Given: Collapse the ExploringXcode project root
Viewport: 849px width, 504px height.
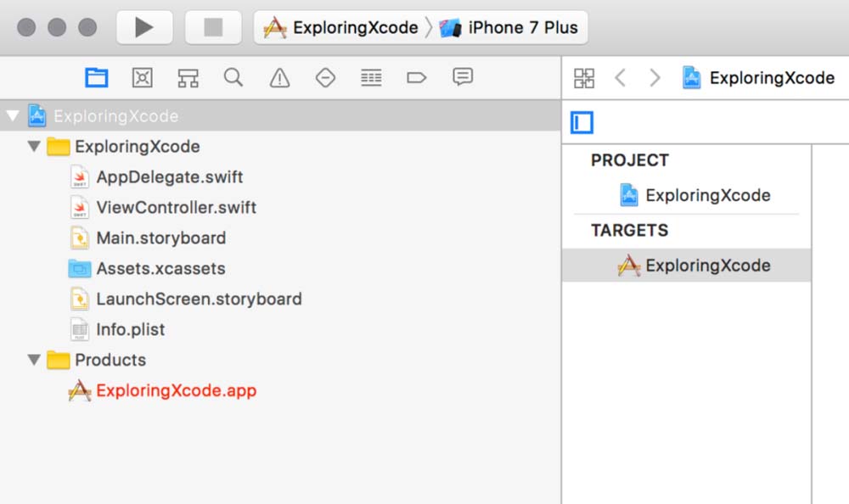Looking at the screenshot, I should tap(13, 116).
